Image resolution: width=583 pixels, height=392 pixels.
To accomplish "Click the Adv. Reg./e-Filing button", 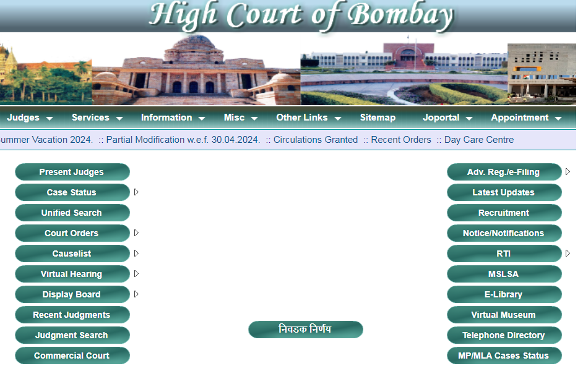I will click(x=504, y=172).
